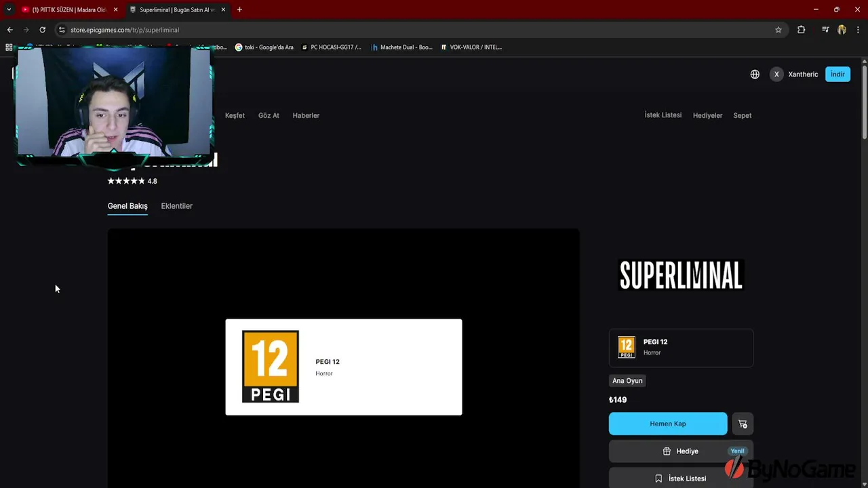Open PC HOCASI-GG17 bookmark
This screenshot has height=488, width=868.
point(332,47)
